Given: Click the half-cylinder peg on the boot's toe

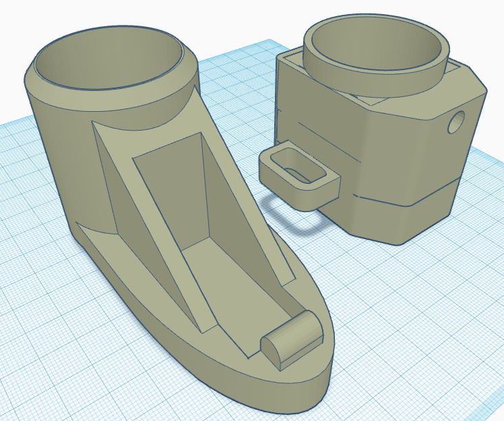Looking at the screenshot, I should pos(292,341).
